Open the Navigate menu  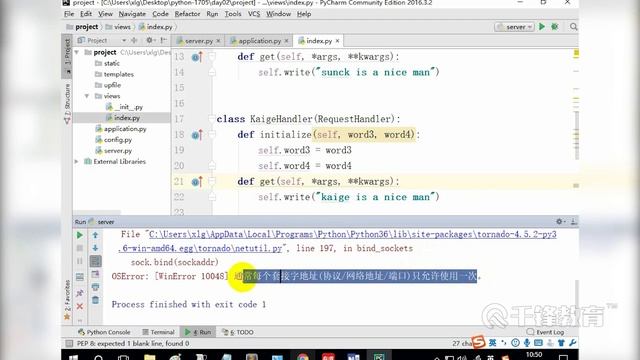click(x=132, y=14)
